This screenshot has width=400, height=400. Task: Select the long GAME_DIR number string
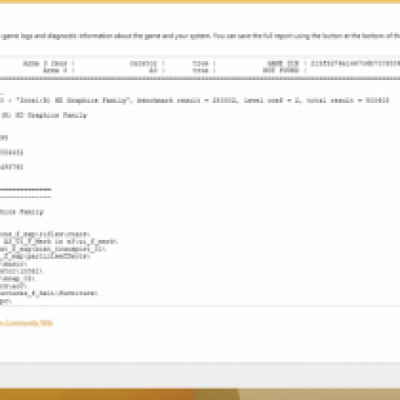point(355,63)
